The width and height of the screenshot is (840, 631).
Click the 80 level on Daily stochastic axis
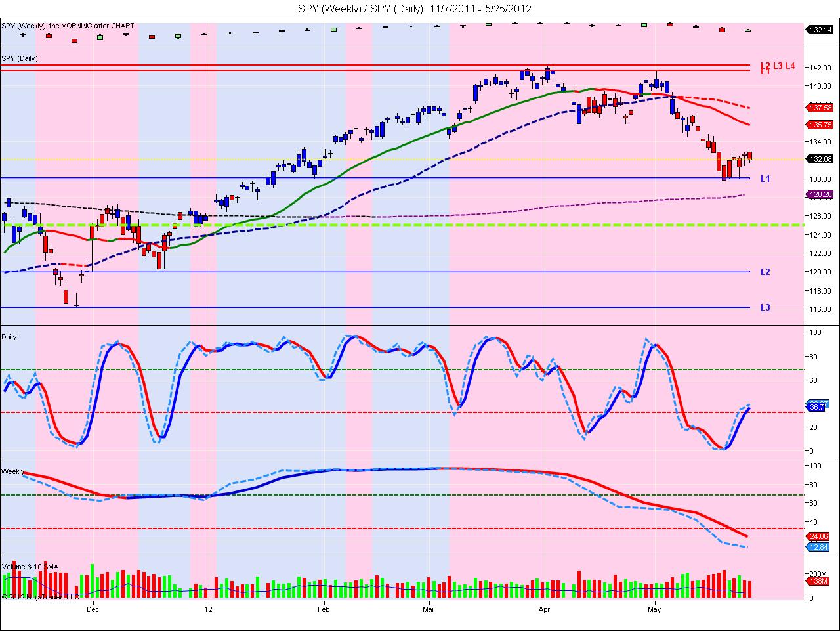tap(814, 357)
